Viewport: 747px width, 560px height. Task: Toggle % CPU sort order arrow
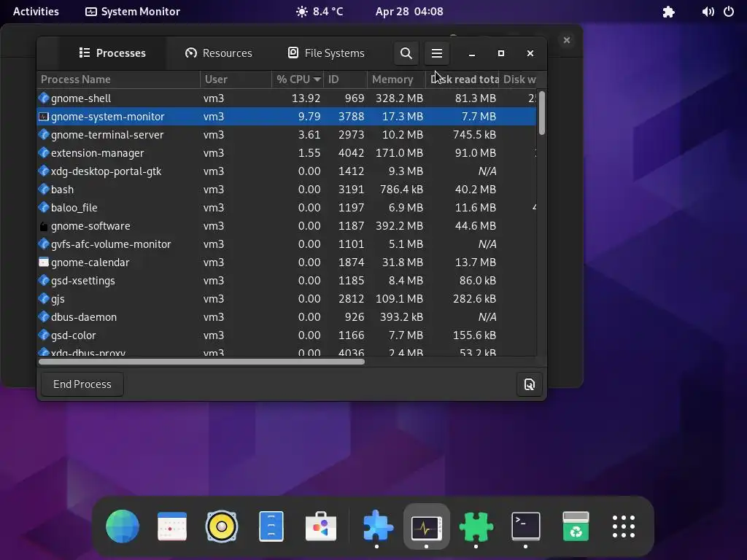[x=317, y=79]
